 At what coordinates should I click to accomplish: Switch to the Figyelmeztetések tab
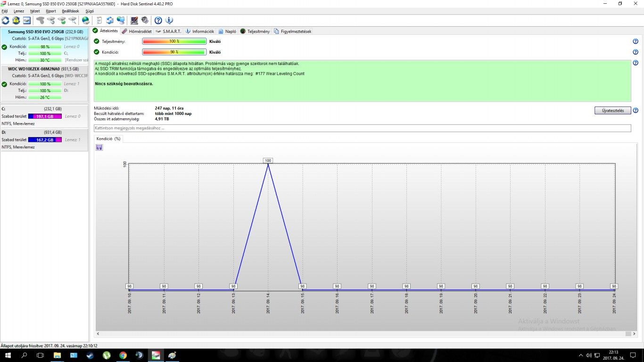point(293,31)
